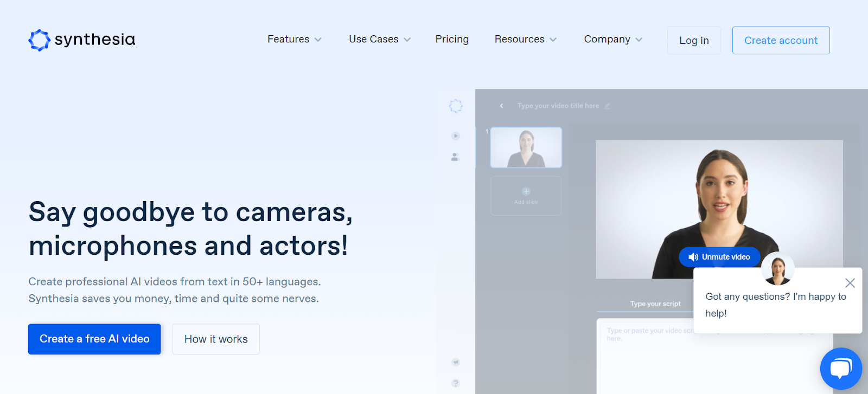The image size is (868, 394).
Task: Click the chat agent avatar photo
Action: (778, 269)
